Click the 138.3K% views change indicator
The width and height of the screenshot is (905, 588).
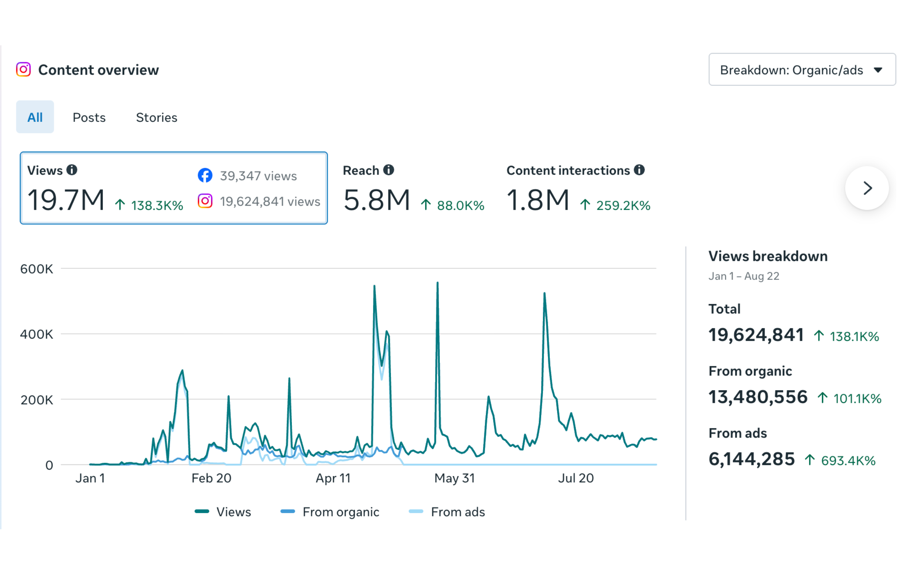(149, 205)
